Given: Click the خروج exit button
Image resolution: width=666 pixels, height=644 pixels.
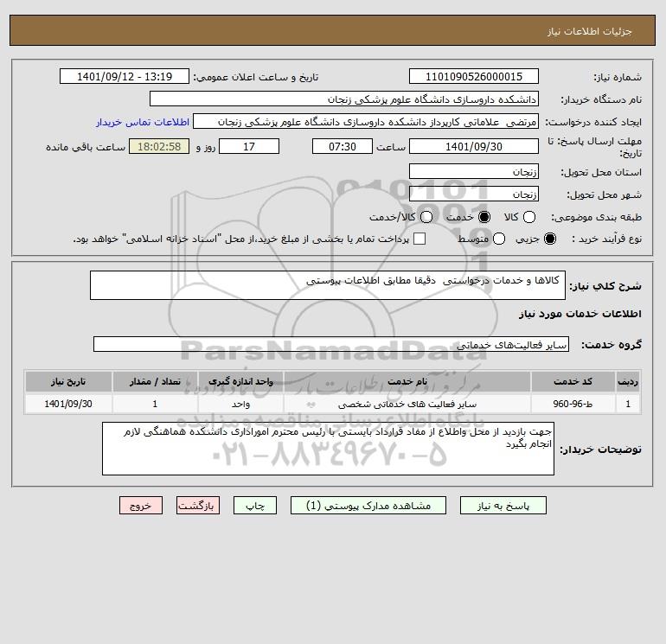Looking at the screenshot, I should [141, 506].
